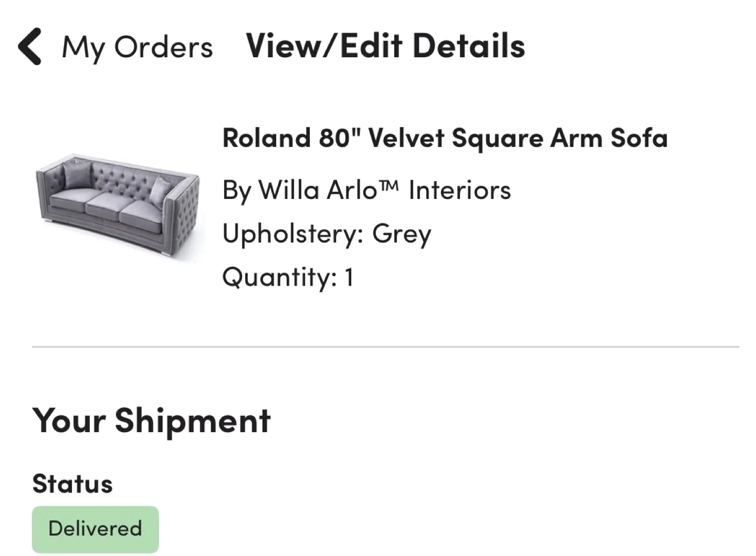Click the Status label

[72, 484]
